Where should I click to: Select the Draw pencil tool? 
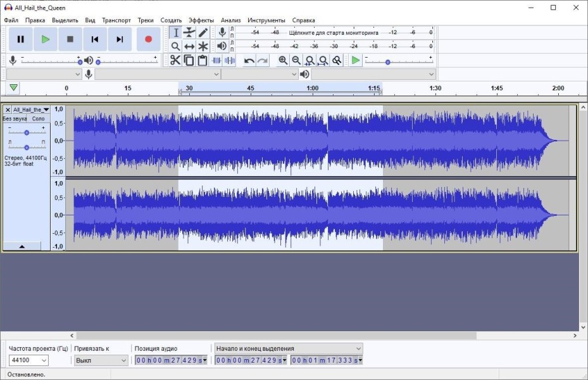(x=203, y=32)
